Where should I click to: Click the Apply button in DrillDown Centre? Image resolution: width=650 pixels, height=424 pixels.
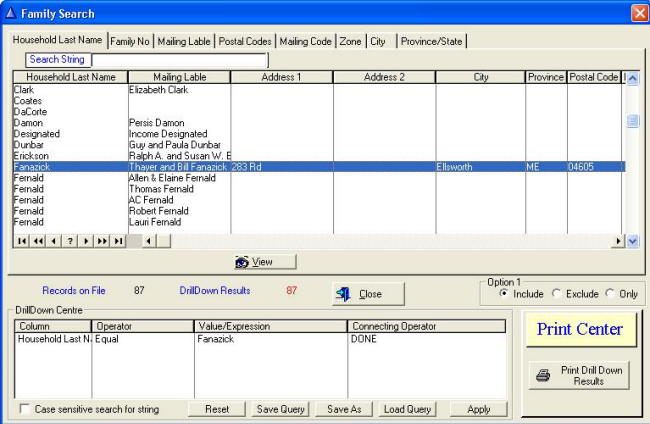point(478,410)
